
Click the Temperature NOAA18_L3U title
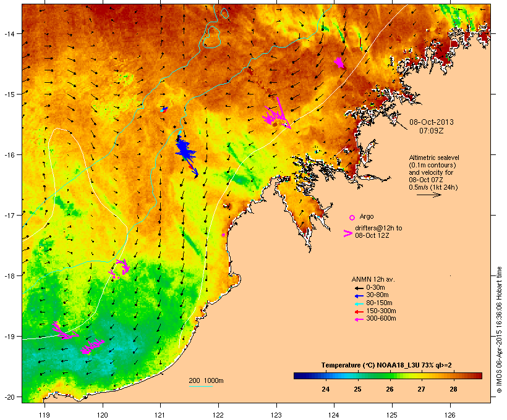pyautogui.click(x=386, y=365)
